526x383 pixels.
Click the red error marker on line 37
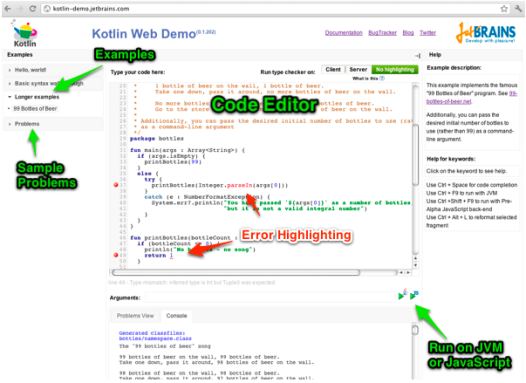pos(116,185)
